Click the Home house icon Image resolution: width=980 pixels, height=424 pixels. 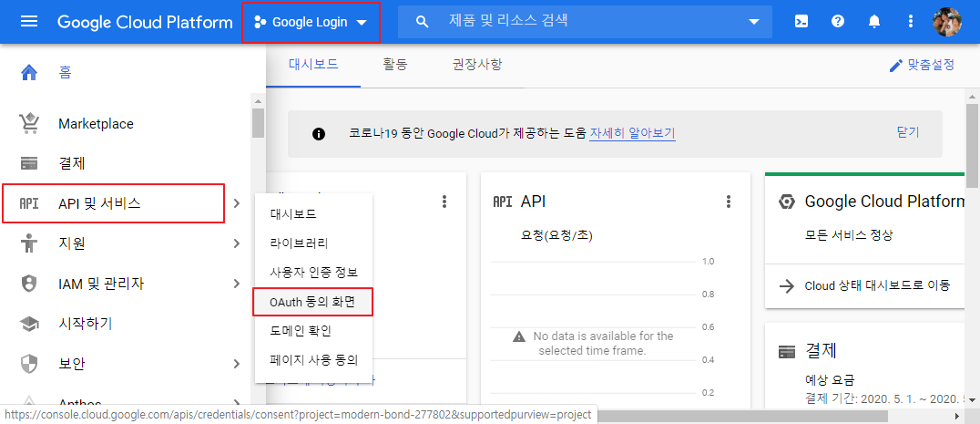[x=29, y=73]
